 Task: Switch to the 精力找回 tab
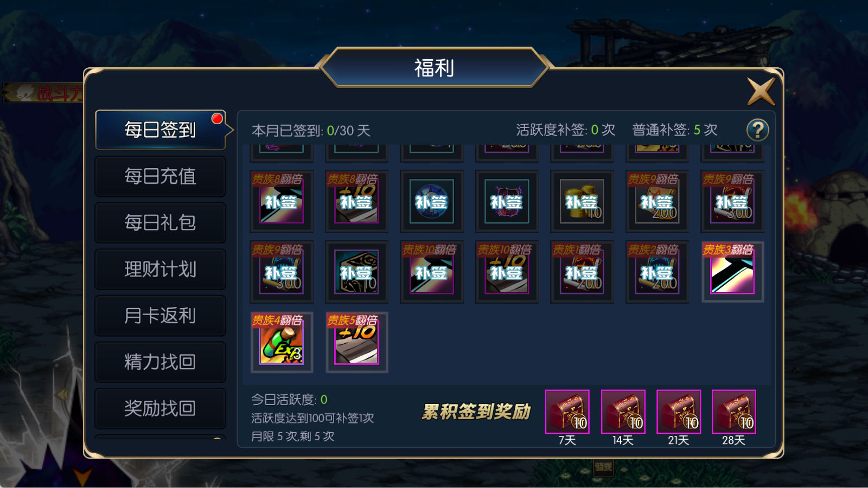click(x=160, y=362)
